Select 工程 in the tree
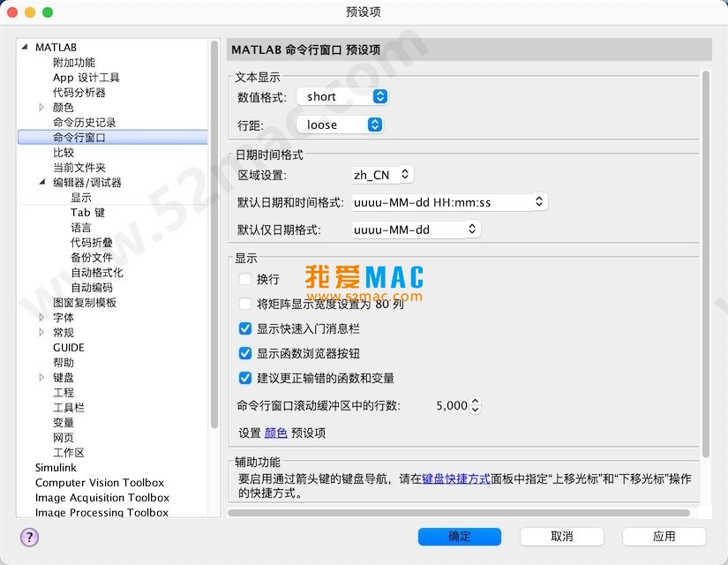This screenshot has height=565, width=728. [64, 393]
